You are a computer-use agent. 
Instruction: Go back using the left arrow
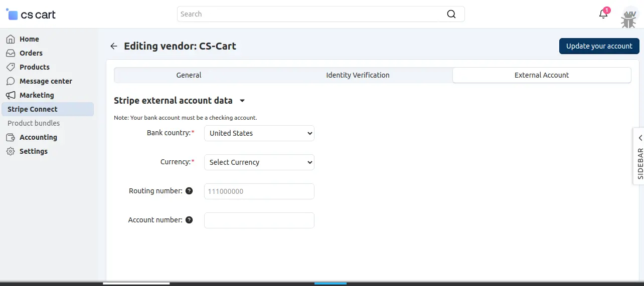(114, 46)
